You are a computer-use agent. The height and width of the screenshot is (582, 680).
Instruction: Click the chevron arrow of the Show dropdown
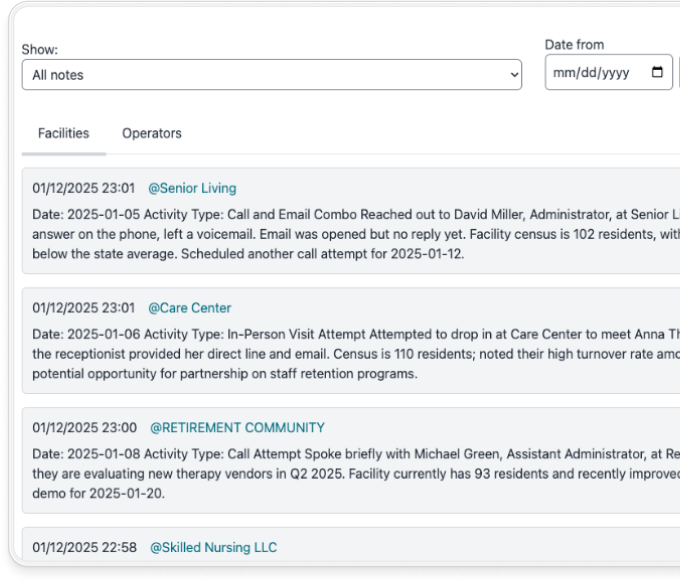[x=513, y=75]
